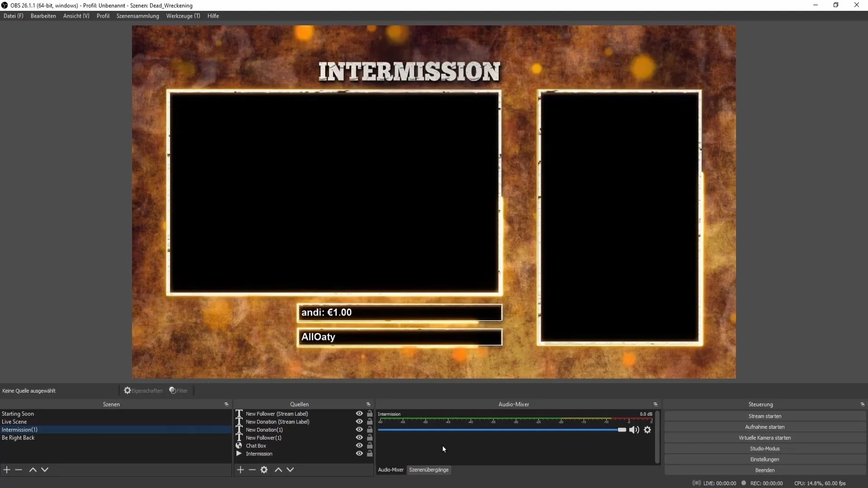Click the REC status dot indicator
Screen dimensions: 868x488
point(744,483)
